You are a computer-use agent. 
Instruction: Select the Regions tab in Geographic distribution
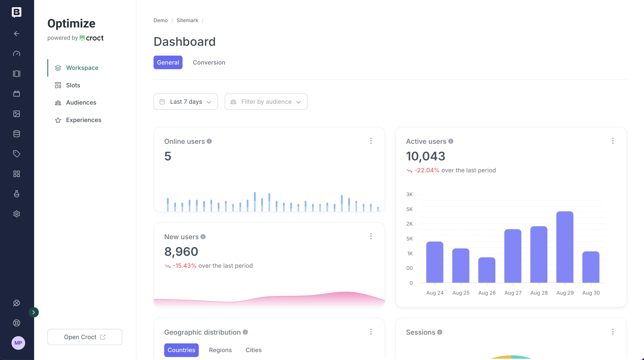coord(220,350)
